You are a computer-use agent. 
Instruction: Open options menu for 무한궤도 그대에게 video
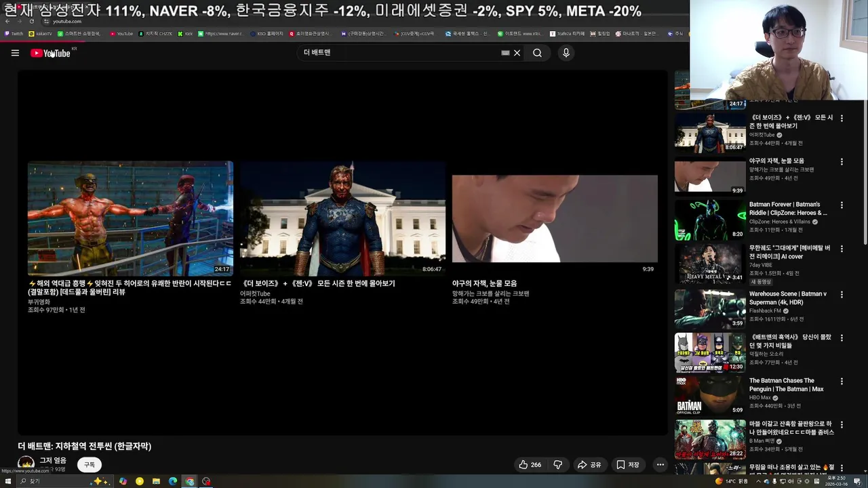click(842, 249)
